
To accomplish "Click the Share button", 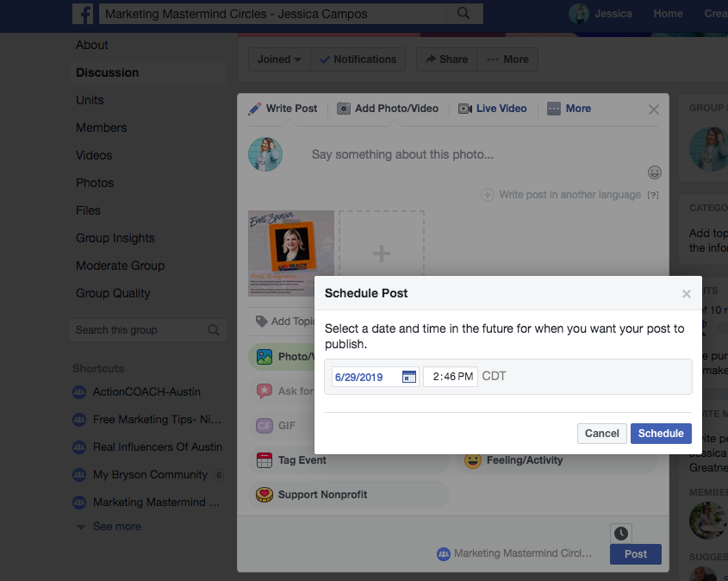I will point(446,59).
